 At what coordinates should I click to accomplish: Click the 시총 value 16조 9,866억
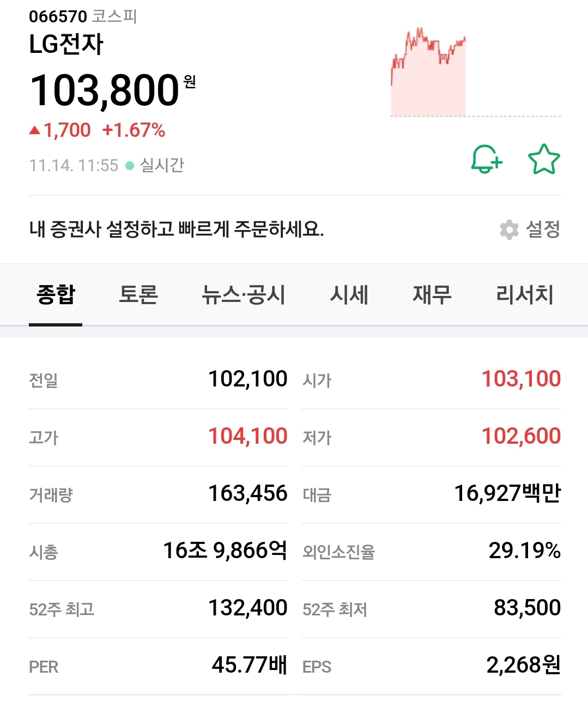(x=225, y=551)
